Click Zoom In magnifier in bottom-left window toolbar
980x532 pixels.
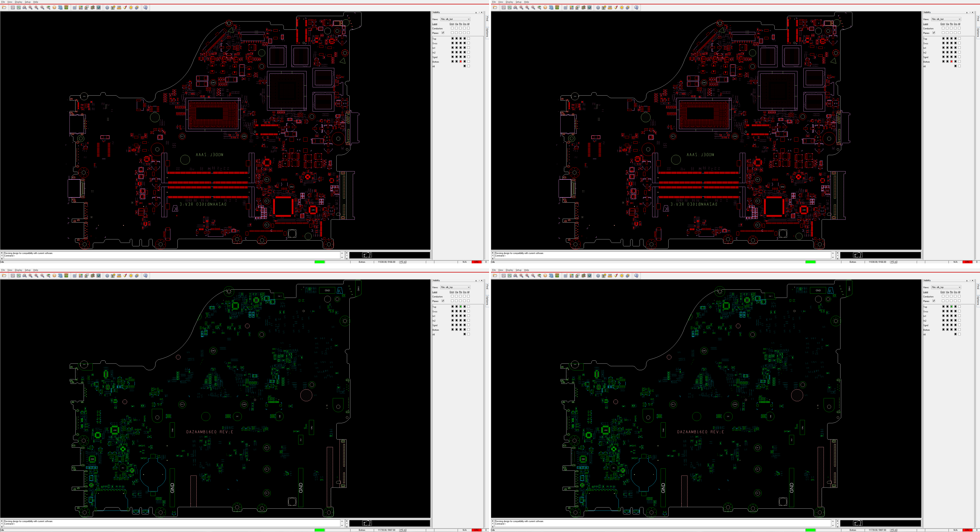tap(36, 276)
